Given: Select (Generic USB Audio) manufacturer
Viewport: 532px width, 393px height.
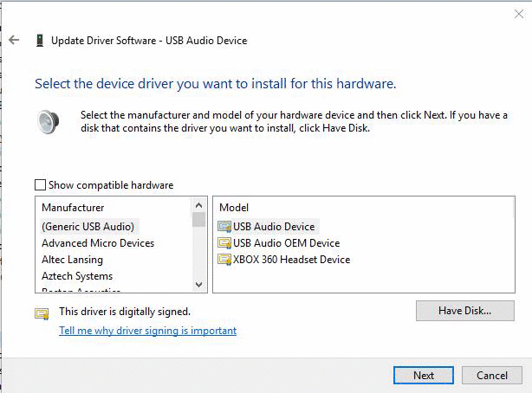Looking at the screenshot, I should click(89, 227).
